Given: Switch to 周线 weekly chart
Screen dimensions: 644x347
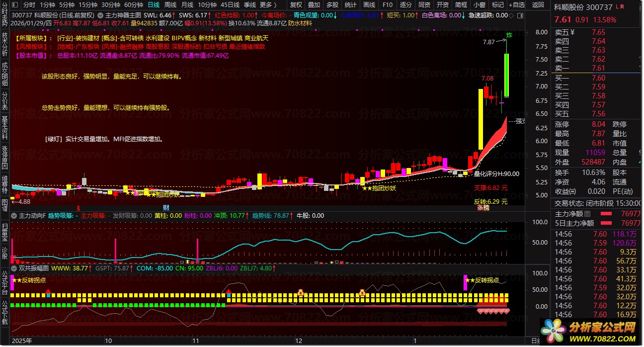Looking at the screenshot, I should pyautogui.click(x=170, y=5).
